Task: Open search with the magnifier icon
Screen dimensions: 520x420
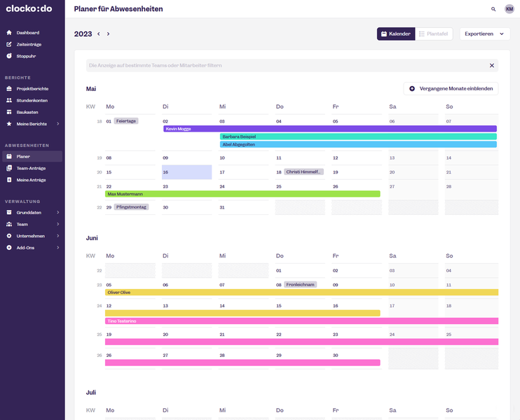Action: tap(493, 9)
